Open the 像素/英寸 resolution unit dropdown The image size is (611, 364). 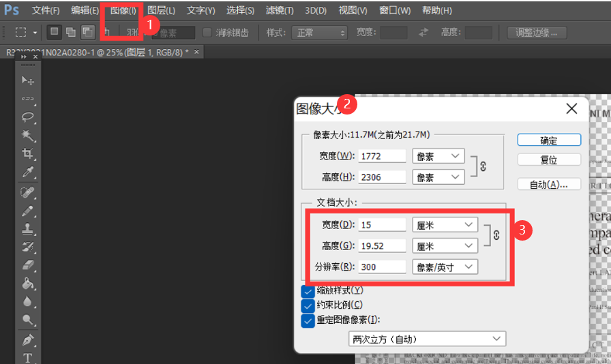coord(445,267)
